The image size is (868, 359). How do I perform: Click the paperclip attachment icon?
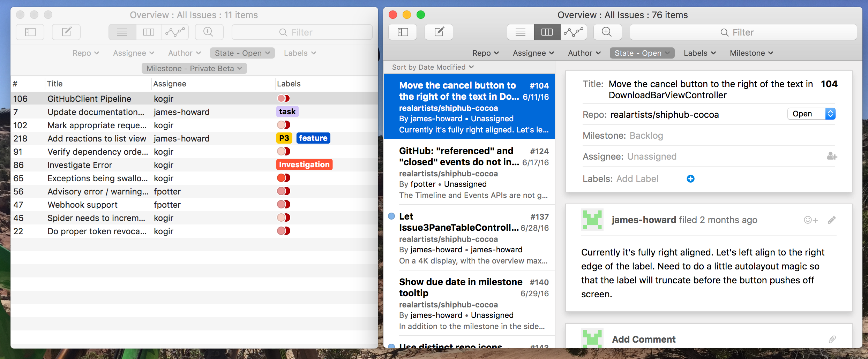coord(832,339)
